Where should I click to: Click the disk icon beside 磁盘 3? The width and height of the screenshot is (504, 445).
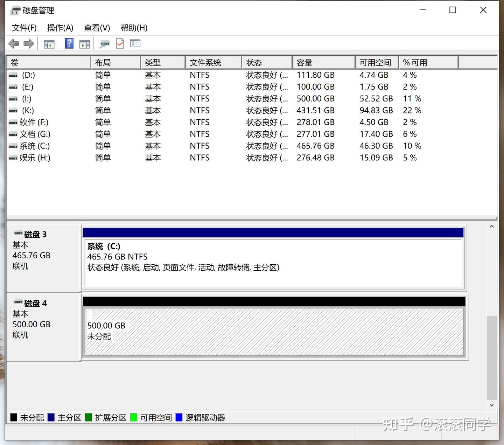18,233
